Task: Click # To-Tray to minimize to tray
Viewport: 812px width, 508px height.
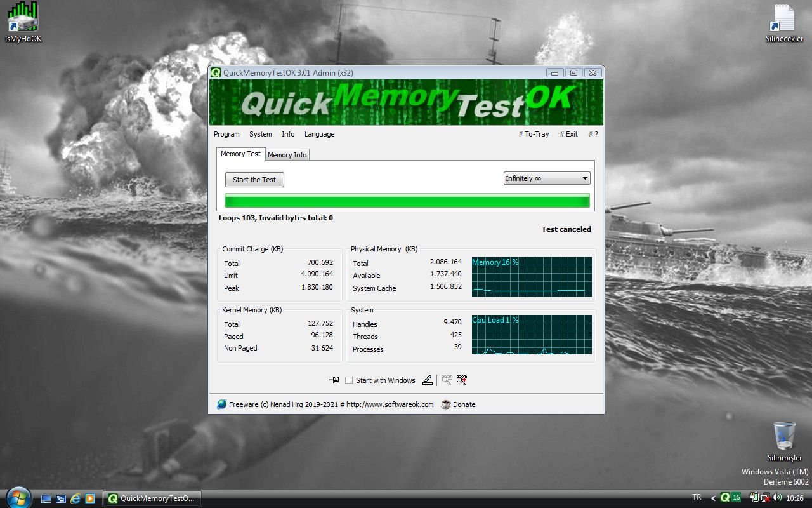Action: pos(534,134)
